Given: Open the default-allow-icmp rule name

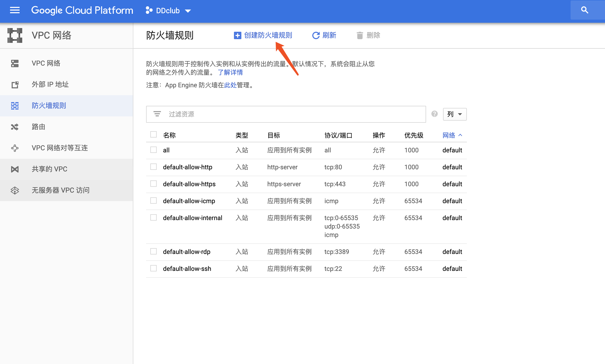Looking at the screenshot, I should 189,201.
